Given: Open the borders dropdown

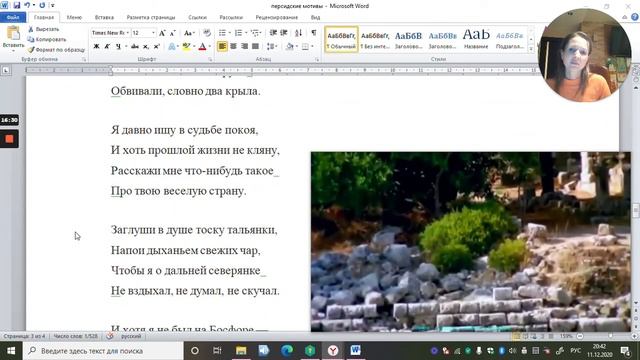Looking at the screenshot, I should point(306,47).
